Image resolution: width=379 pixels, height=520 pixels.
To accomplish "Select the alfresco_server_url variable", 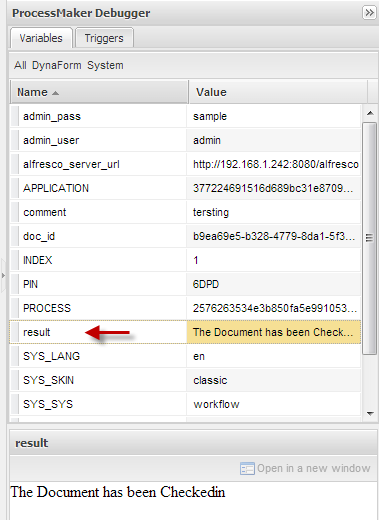I will [x=185, y=164].
